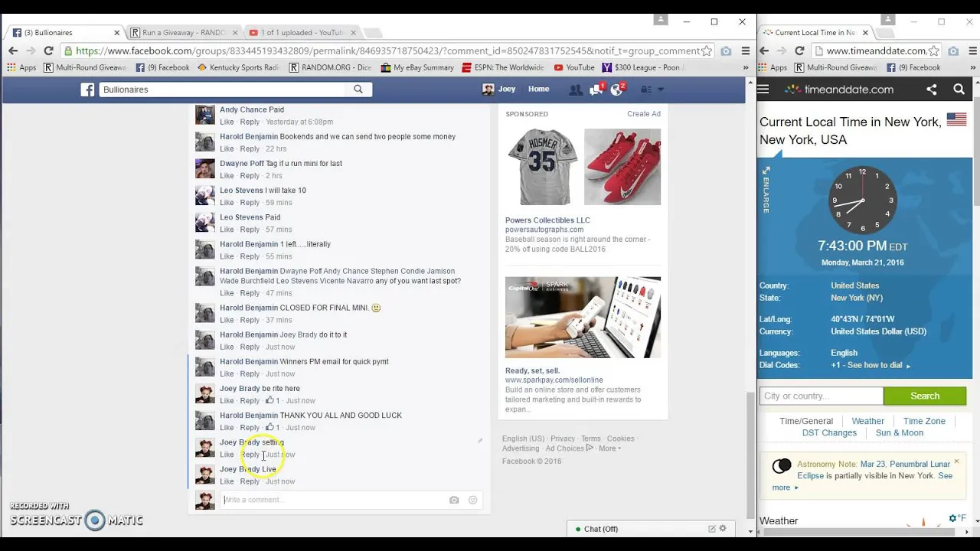The width and height of the screenshot is (980, 551).
Task: Open Facebook notifications globe icon
Action: point(616,90)
